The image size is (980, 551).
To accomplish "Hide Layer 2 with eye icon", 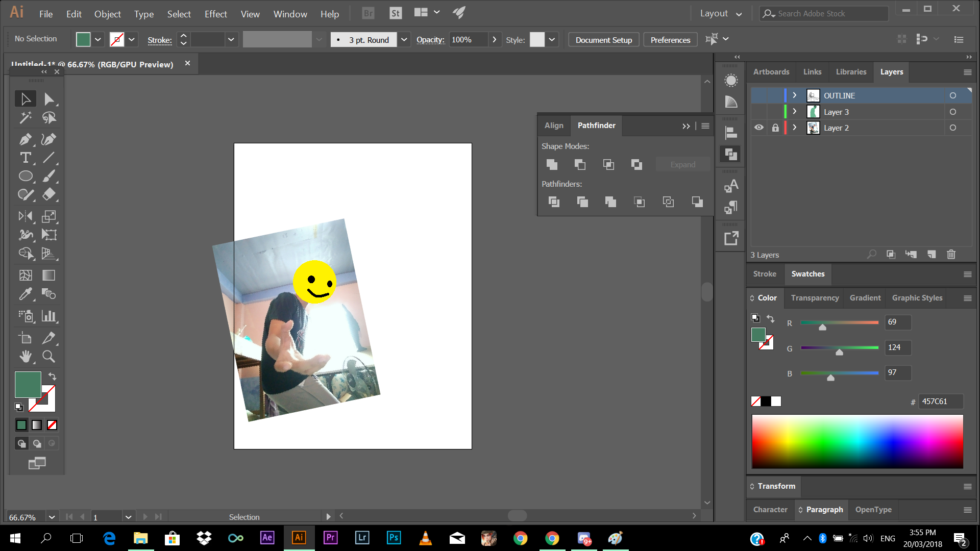I will 759,128.
